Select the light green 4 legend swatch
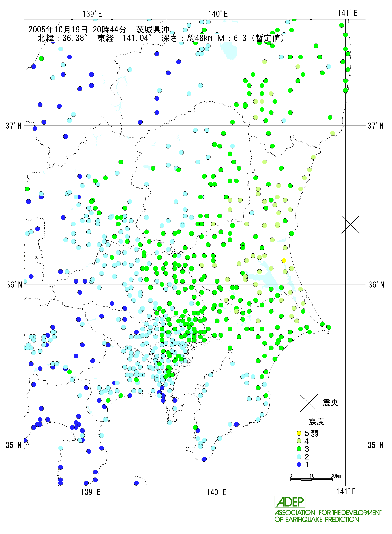 pos(299,441)
